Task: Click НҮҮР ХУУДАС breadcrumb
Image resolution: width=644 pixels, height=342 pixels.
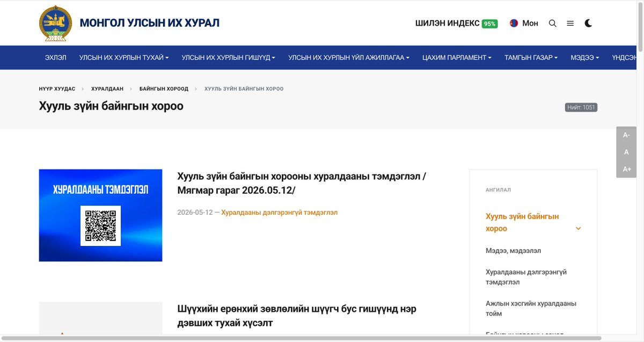Action: tap(57, 89)
